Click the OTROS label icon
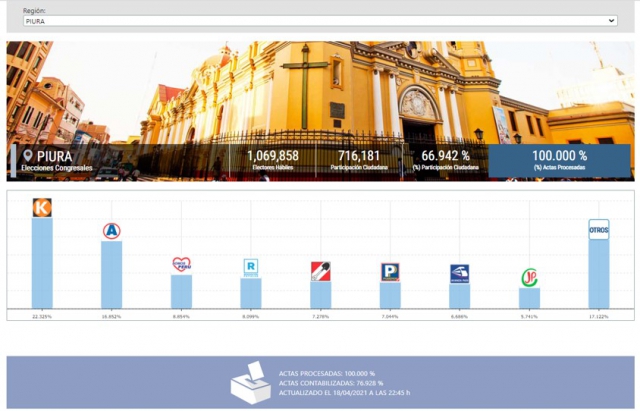This screenshot has width=640, height=411. tap(598, 229)
